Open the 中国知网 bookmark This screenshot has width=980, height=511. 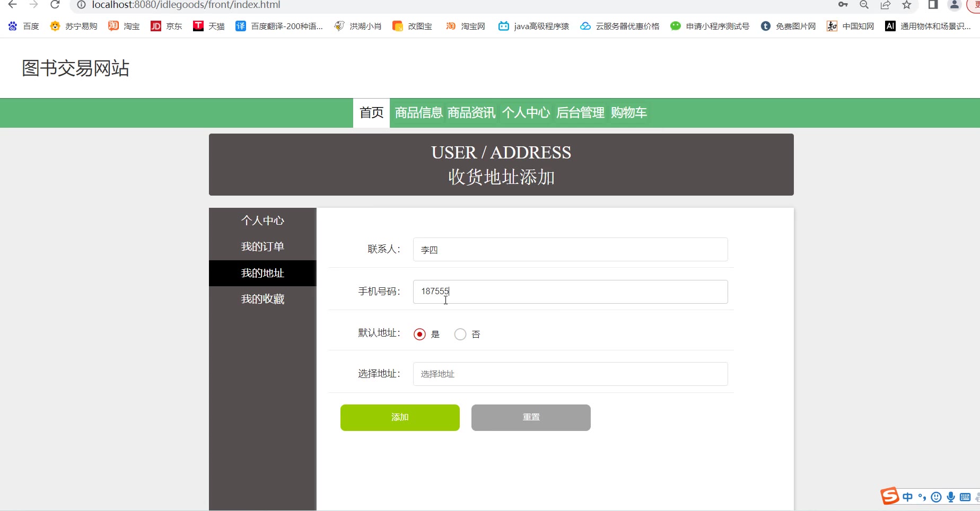(x=851, y=26)
